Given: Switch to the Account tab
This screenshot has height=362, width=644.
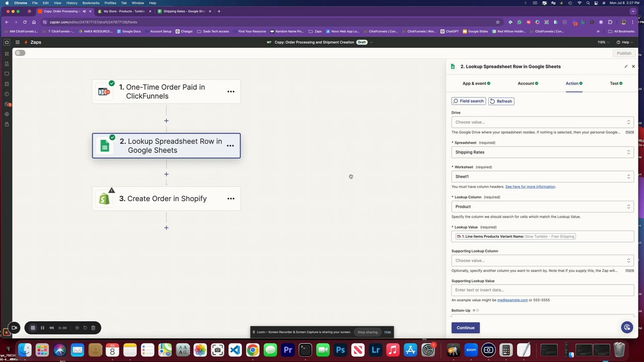Looking at the screenshot, I should click(x=528, y=83).
